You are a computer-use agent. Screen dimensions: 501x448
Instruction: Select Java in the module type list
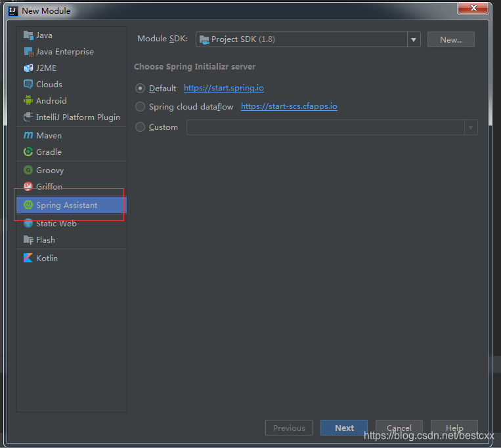72,35
